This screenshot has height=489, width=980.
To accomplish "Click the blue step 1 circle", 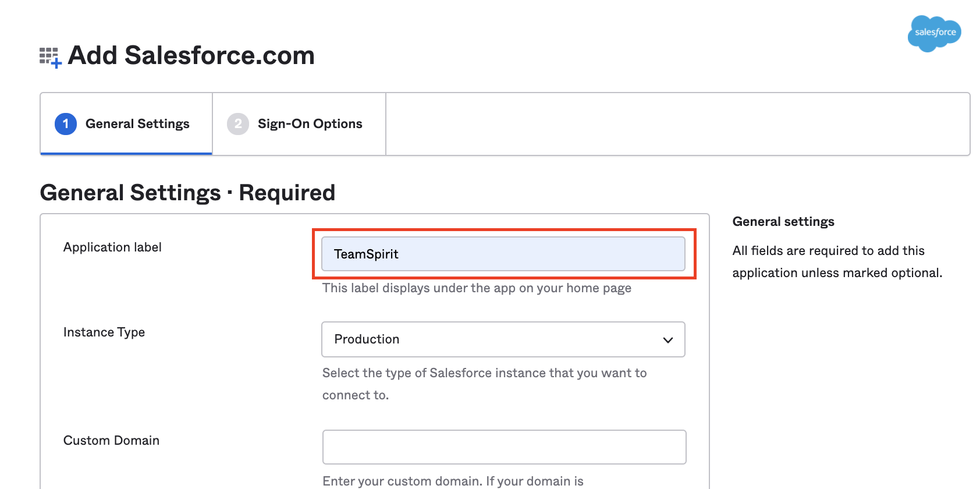I will tap(66, 124).
